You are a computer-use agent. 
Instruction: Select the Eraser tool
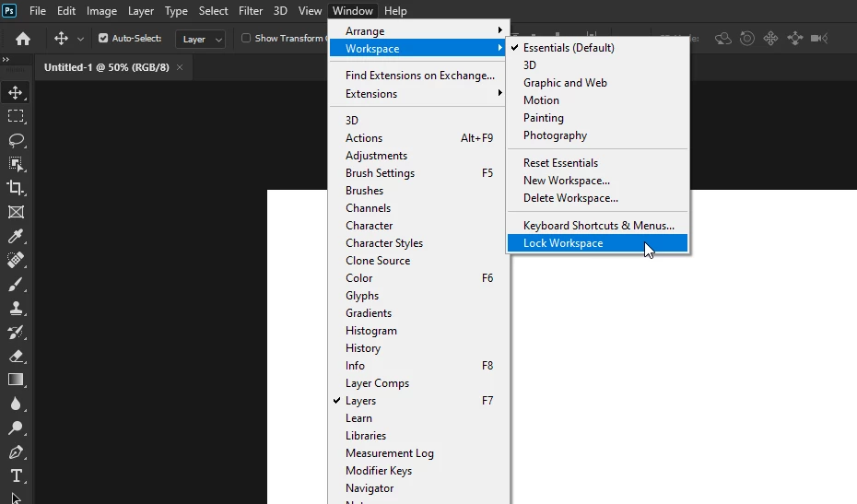[x=16, y=357]
